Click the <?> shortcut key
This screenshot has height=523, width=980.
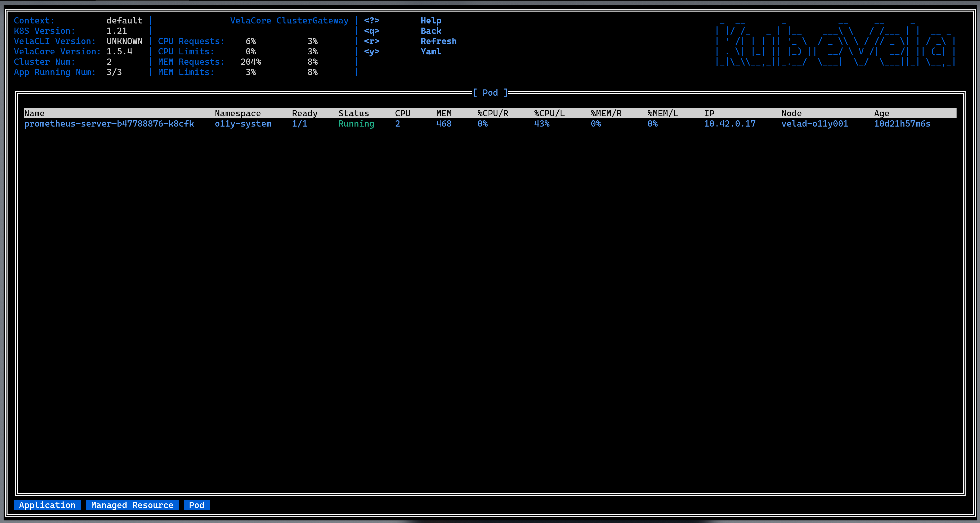point(372,21)
